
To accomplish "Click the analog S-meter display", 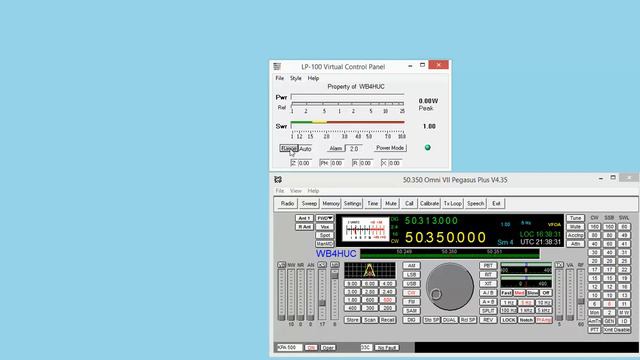I will click(365, 230).
